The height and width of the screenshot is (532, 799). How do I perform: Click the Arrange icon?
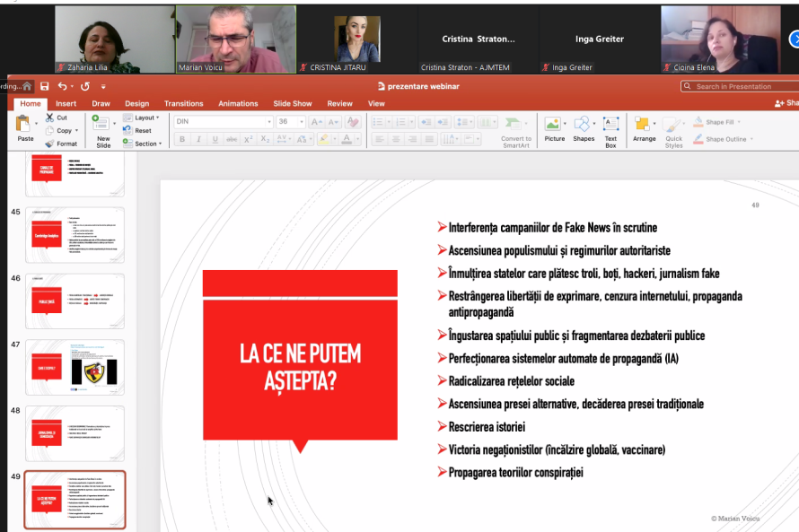click(643, 128)
